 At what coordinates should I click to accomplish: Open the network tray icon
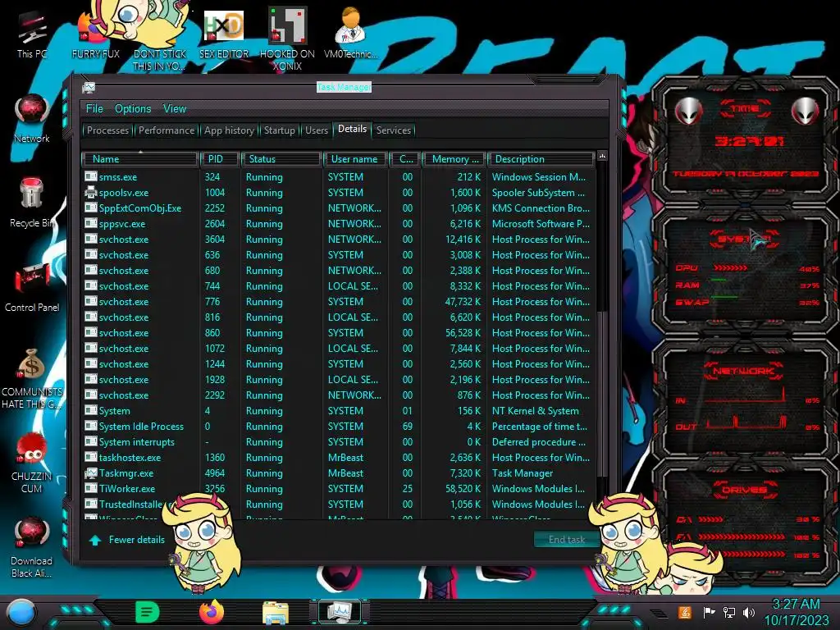pyautogui.click(x=729, y=612)
